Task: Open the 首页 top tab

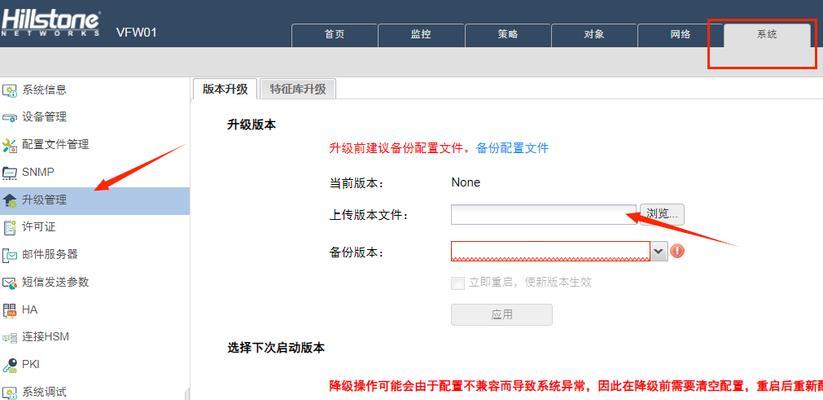Action: (334, 35)
